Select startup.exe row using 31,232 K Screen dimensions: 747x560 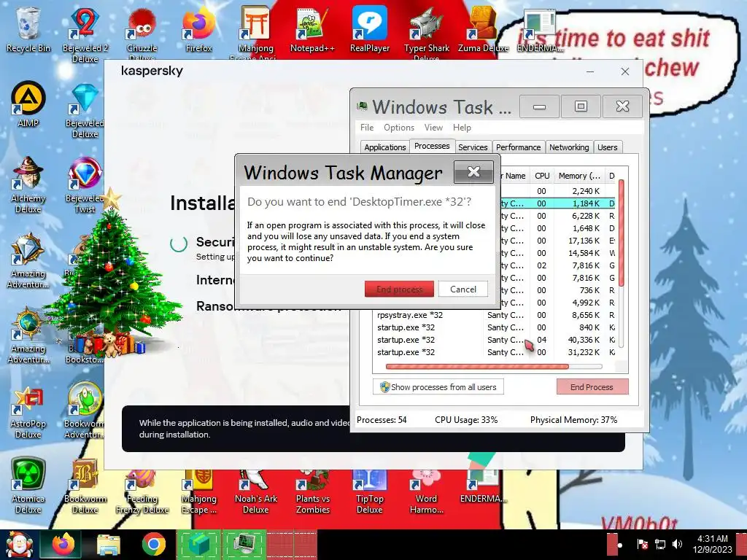pos(495,352)
